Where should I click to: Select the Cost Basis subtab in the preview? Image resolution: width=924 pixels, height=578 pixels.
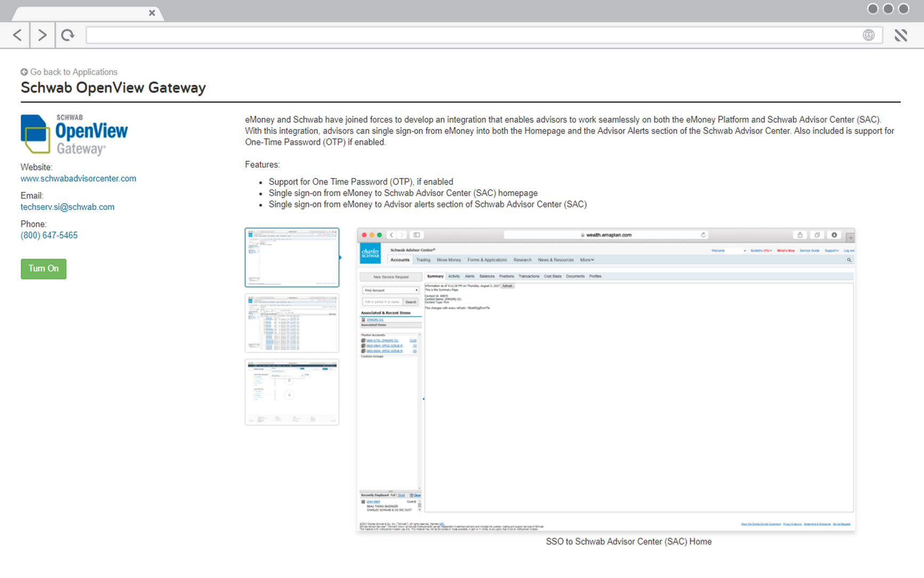point(553,276)
